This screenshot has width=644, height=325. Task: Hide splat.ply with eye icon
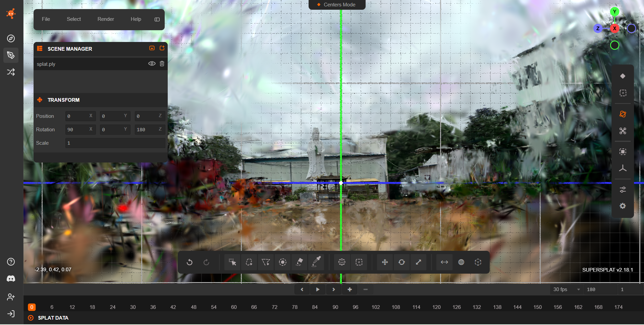[152, 64]
